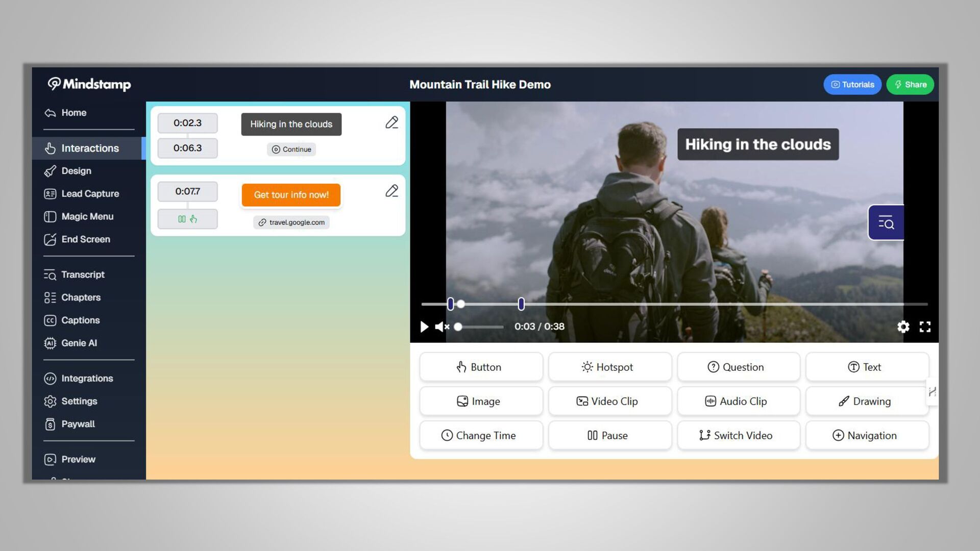The height and width of the screenshot is (551, 980).
Task: Go to Magic Menu in sidebar
Action: [x=87, y=217]
